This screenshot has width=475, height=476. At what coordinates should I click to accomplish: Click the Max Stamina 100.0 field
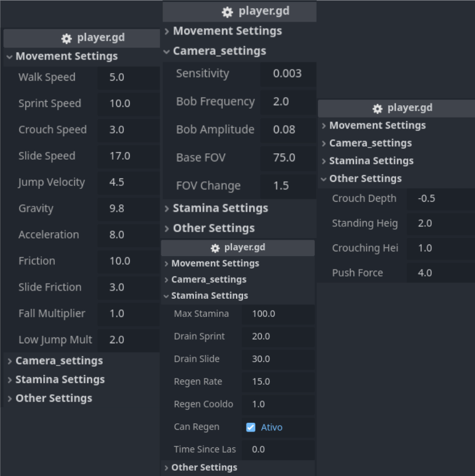click(x=278, y=314)
